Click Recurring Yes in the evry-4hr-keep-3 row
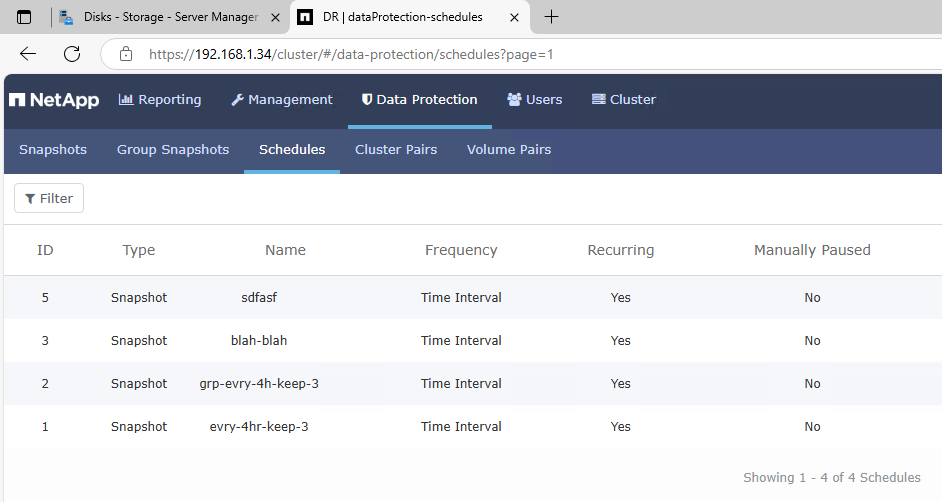This screenshot has height=502, width=942. 621,426
